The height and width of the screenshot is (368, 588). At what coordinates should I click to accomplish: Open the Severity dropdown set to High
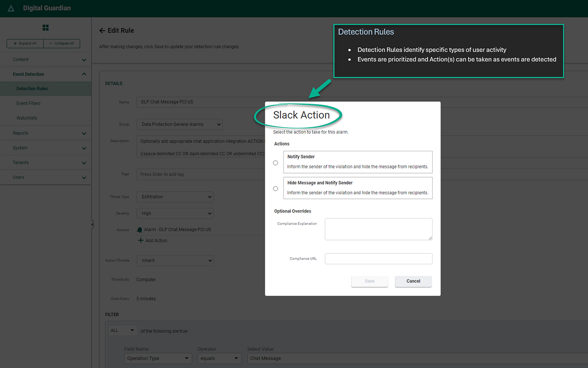175,213
